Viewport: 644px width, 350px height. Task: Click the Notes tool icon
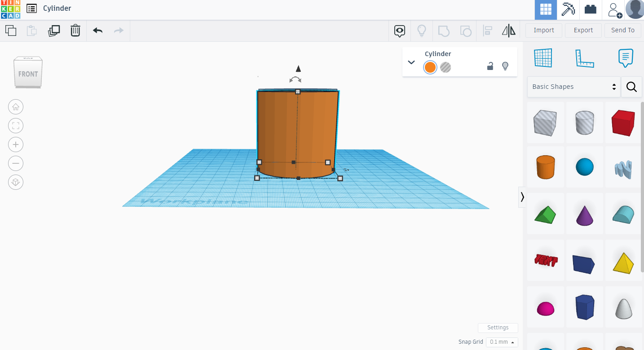click(x=626, y=58)
